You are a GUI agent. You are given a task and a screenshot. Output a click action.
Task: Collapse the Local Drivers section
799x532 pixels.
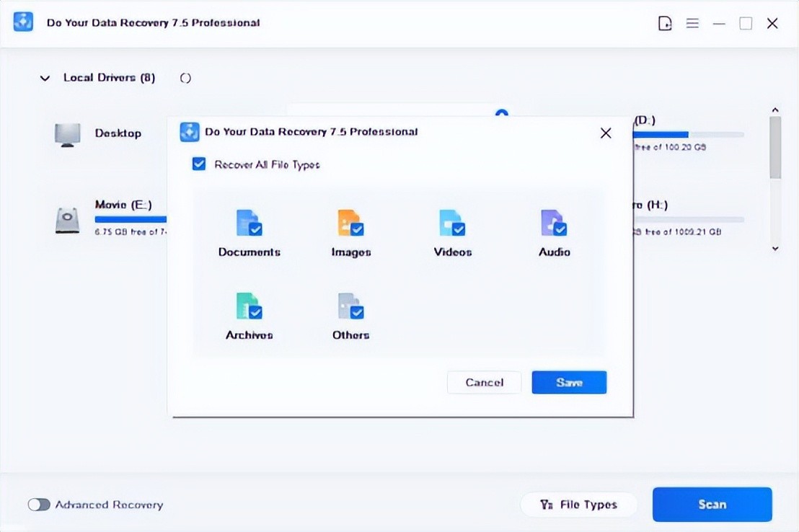pos(45,78)
